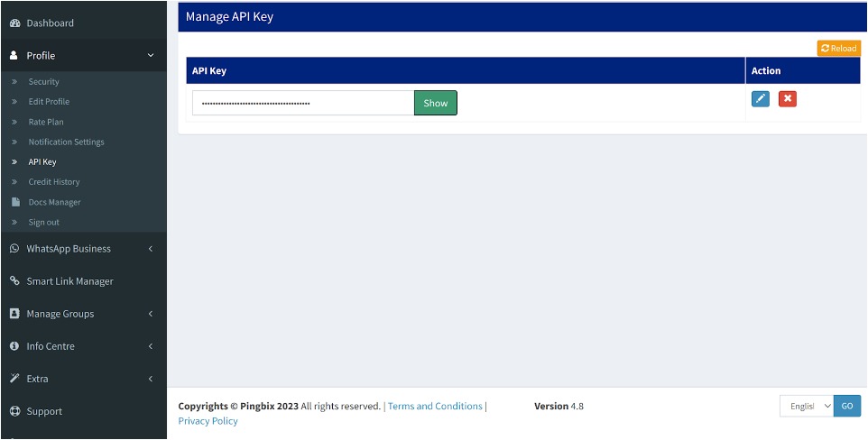This screenshot has width=868, height=440.
Task: Click the Dashboard gauge icon in sidebar
Action: pyautogui.click(x=14, y=23)
